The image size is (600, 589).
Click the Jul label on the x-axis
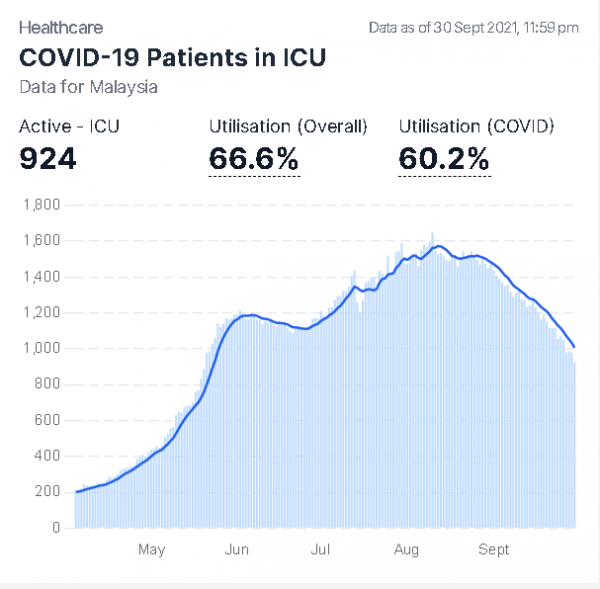point(321,550)
